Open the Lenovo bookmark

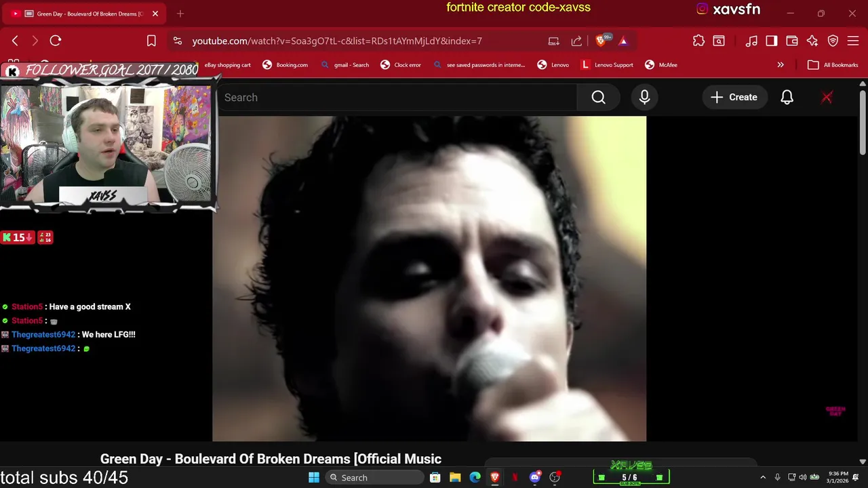(553, 65)
